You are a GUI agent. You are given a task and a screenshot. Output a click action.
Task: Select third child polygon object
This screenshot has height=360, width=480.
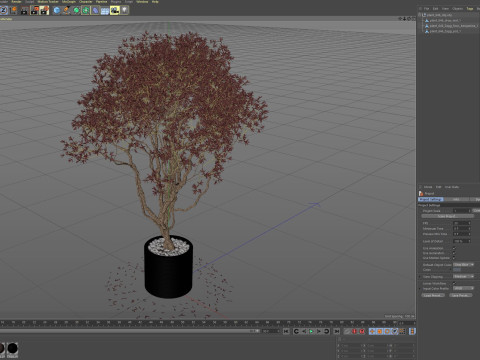coord(445,31)
